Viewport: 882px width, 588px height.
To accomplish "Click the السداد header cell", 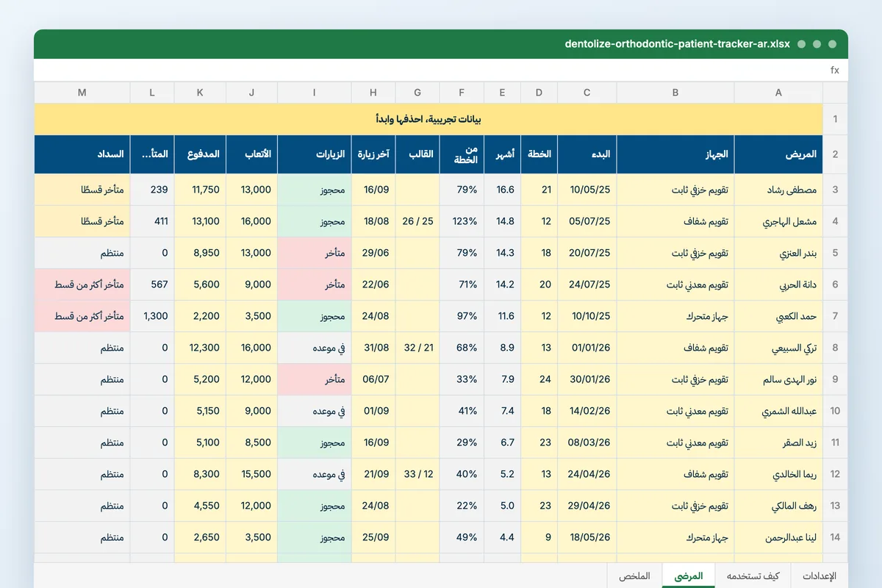I will 82,154.
